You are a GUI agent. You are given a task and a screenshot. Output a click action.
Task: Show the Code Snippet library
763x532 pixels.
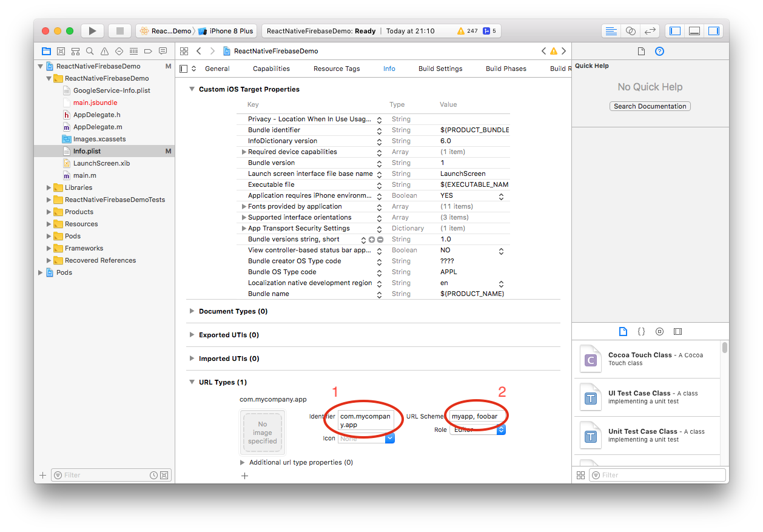641,331
